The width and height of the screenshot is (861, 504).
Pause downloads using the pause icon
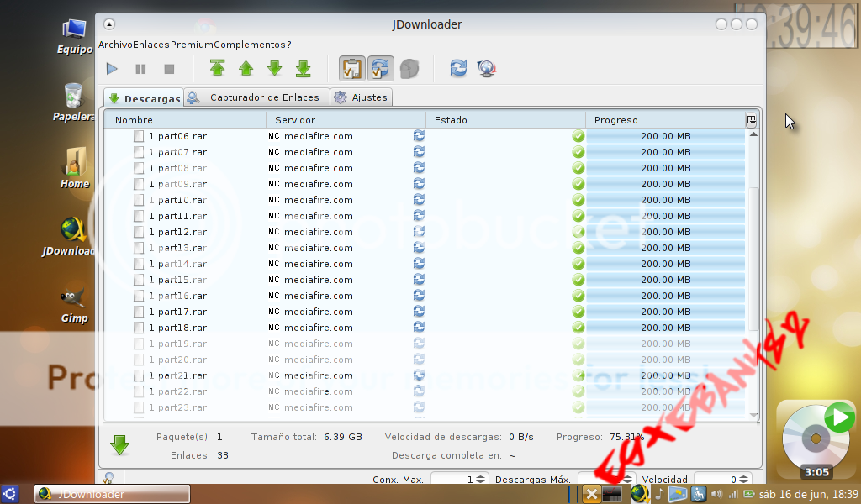pyautogui.click(x=140, y=69)
